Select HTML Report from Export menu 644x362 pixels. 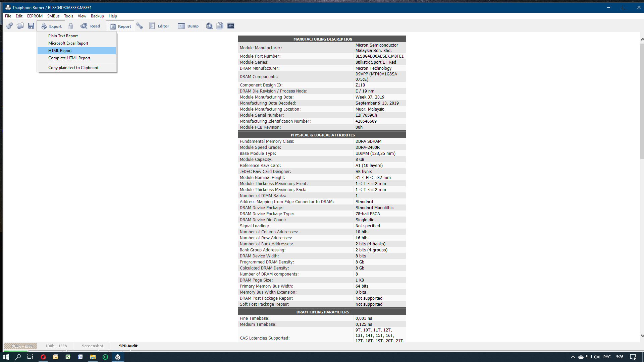(x=60, y=51)
